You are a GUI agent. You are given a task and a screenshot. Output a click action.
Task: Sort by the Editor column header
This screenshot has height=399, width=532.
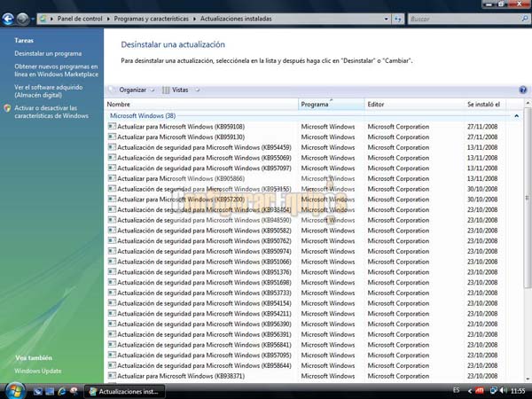click(x=415, y=105)
